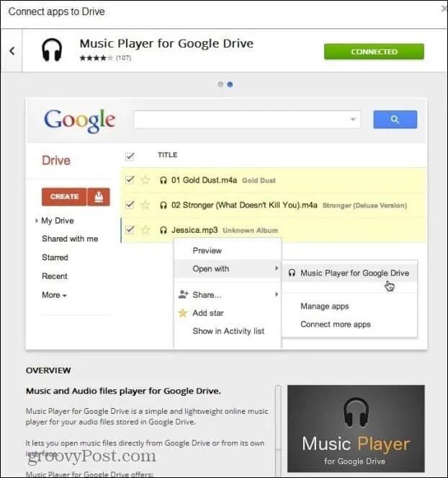Expand the My Drive tree arrow
Viewport: 448px width, 478px height.
point(37,221)
